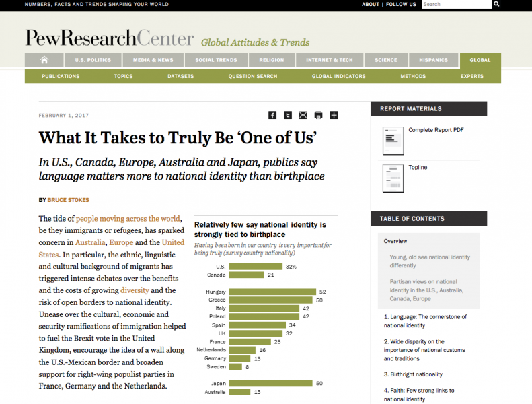Open Complete Report PDF thumbnail

393,141
